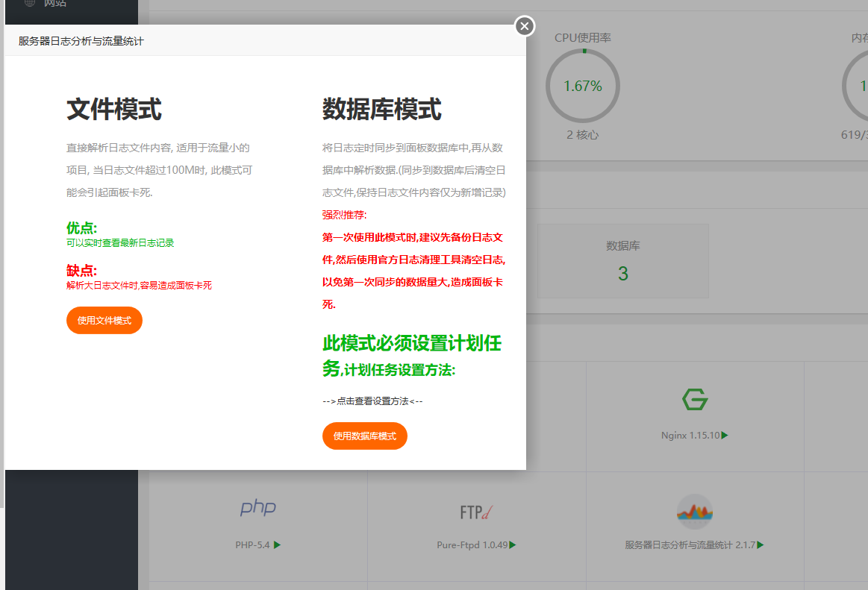868x590 pixels.
Task: Click the globe icon beside 网站
Action: (30, 3)
